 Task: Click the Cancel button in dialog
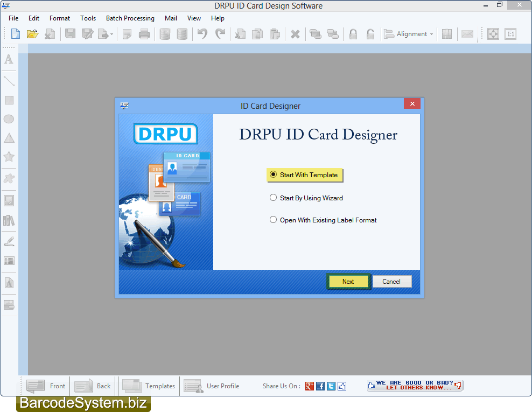(x=391, y=281)
